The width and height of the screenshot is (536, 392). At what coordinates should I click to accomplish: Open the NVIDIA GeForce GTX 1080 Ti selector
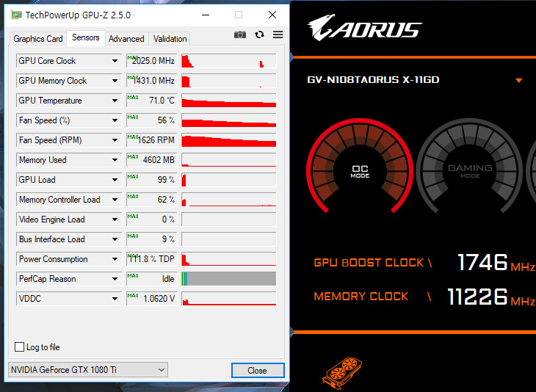(x=88, y=370)
